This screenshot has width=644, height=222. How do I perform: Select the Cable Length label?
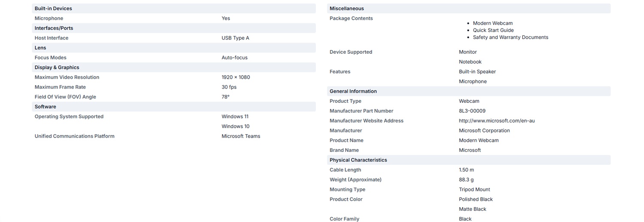[345, 170]
